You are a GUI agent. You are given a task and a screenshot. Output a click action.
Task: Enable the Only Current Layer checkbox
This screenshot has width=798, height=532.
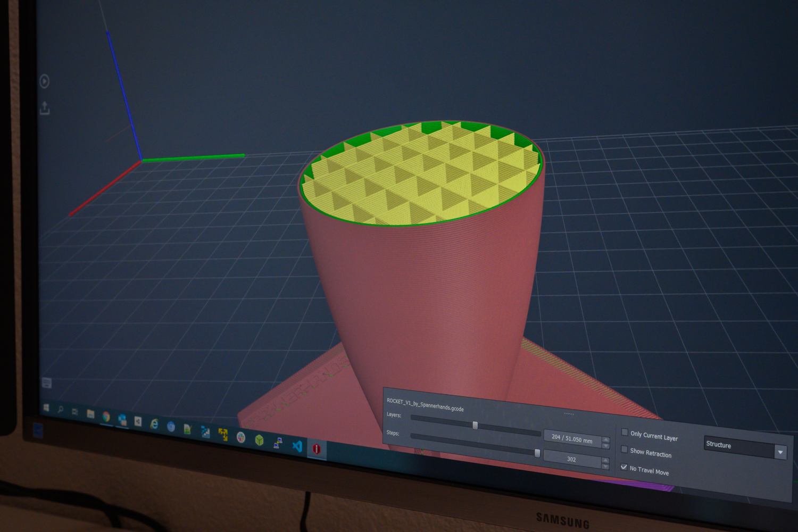pyautogui.click(x=625, y=433)
